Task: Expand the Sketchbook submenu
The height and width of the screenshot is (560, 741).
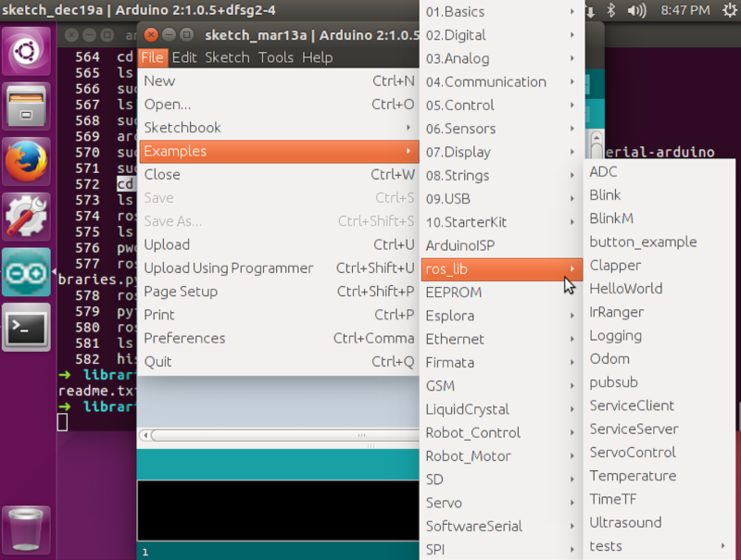Action: click(x=279, y=128)
